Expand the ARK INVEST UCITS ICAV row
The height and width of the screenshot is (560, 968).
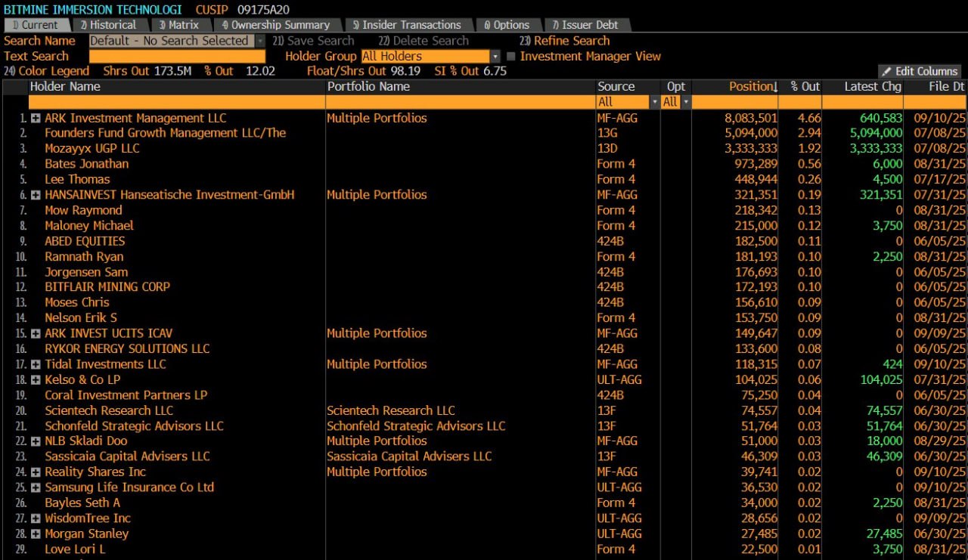tap(36, 334)
